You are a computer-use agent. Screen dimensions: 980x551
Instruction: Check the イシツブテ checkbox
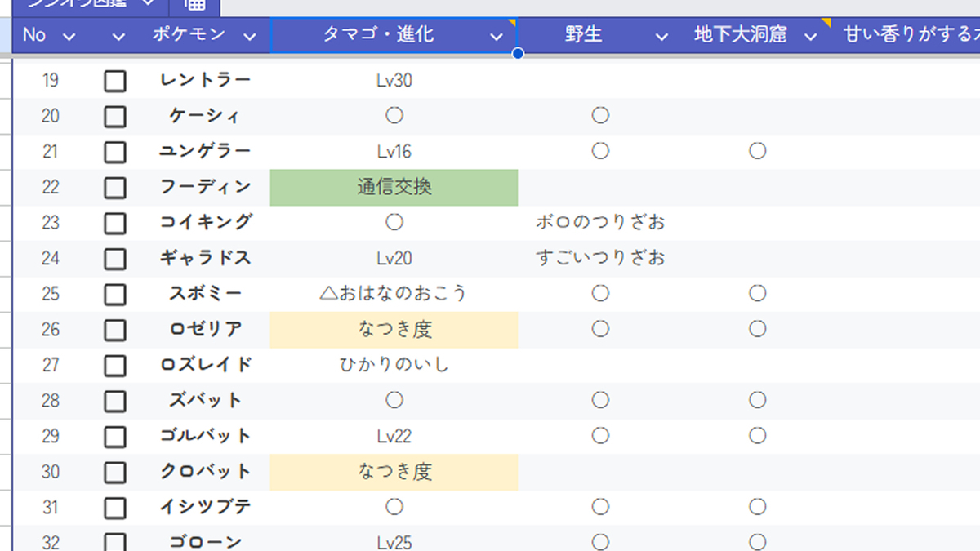(x=115, y=508)
